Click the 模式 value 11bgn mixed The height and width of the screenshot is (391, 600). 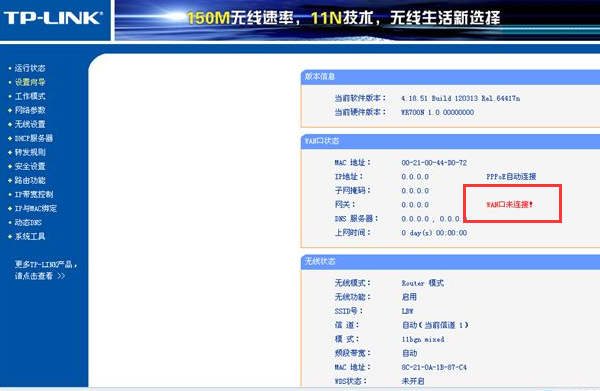tap(423, 339)
